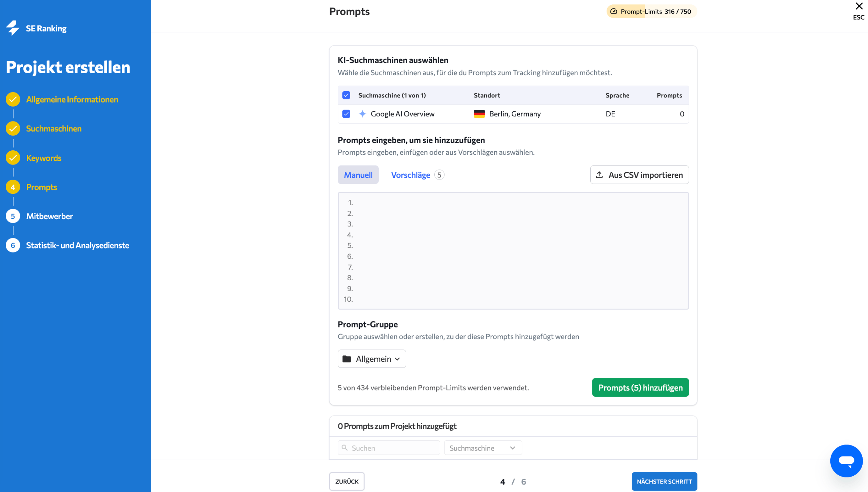Click the '5 von 434 verbleibenden Prompt-Limits' text
The width and height of the screenshot is (868, 492).
coord(433,387)
